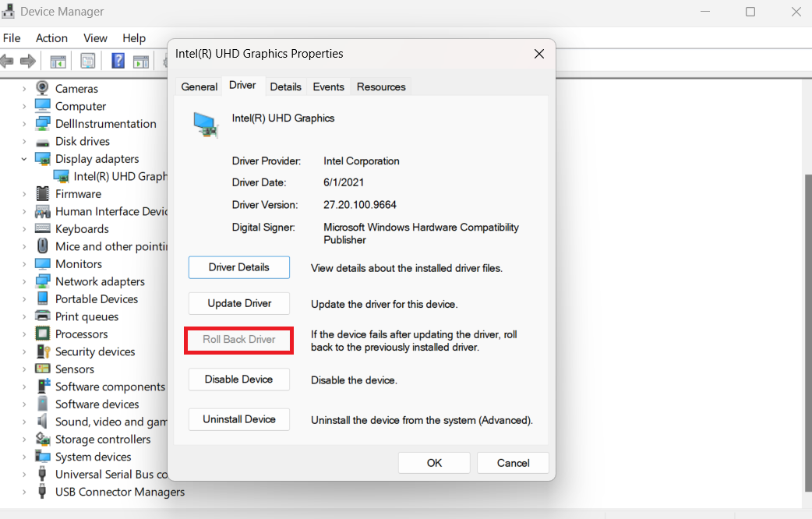Maximize the Device Manager window
The image size is (812, 519).
point(750,12)
